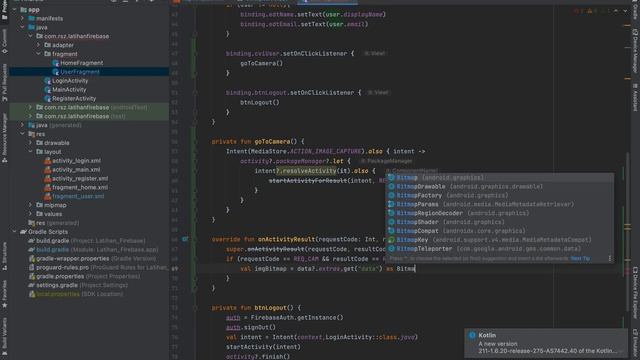Collapse the layout folder
The image size is (640, 360).
point(31,152)
